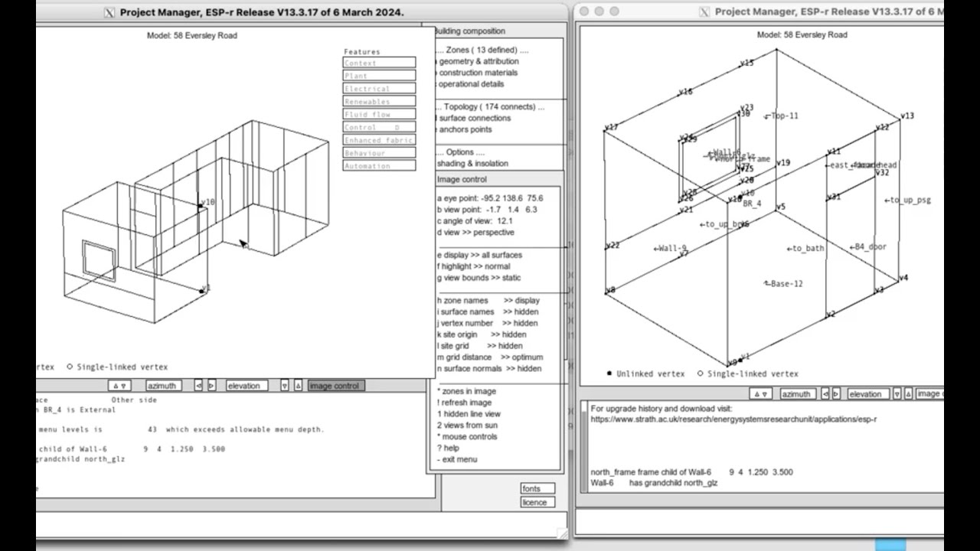Viewport: 980px width, 551px height.
Task: Click 'Top-11' surface label in right view
Action: coord(781,116)
